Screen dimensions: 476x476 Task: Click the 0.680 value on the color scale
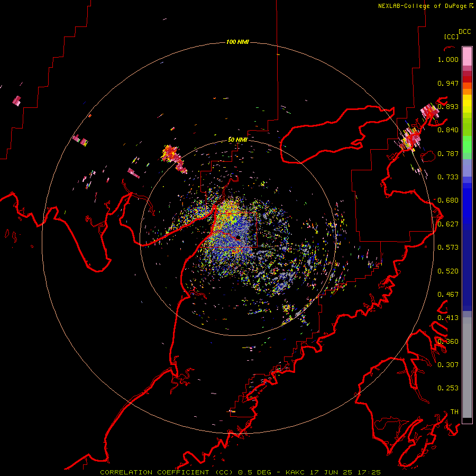coord(448,200)
